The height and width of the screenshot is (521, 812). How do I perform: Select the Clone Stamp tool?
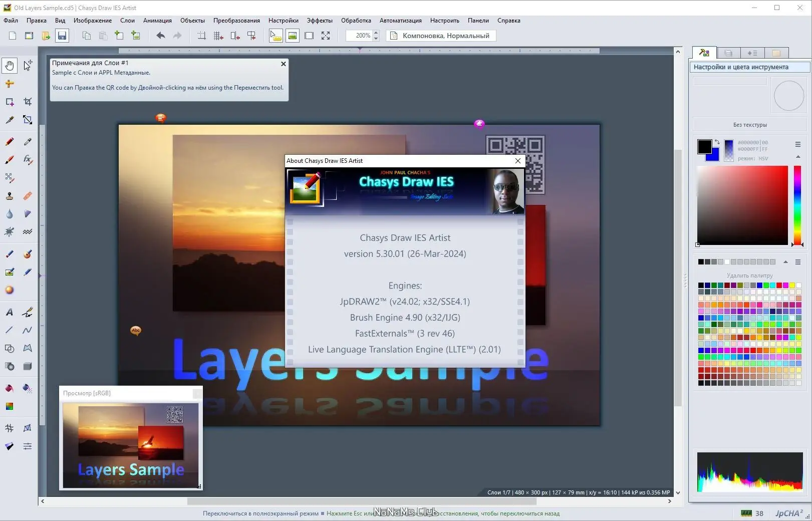(x=10, y=196)
